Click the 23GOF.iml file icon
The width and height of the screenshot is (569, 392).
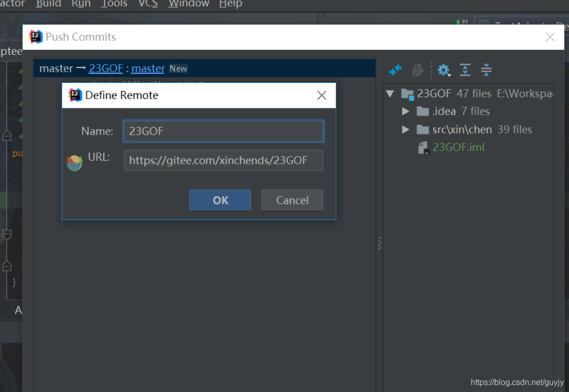(x=423, y=147)
